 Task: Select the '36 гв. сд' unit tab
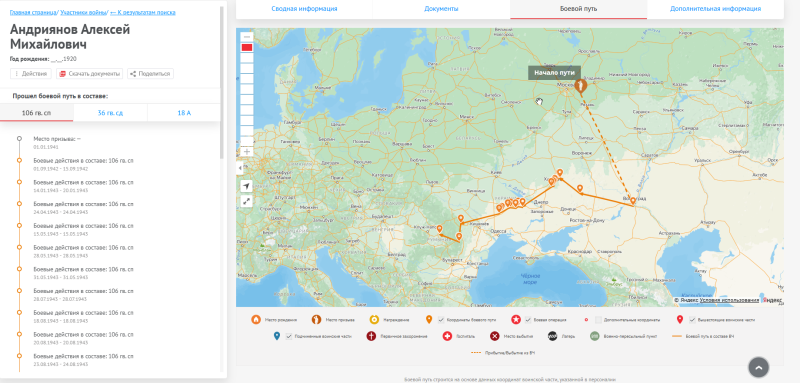(x=110, y=113)
